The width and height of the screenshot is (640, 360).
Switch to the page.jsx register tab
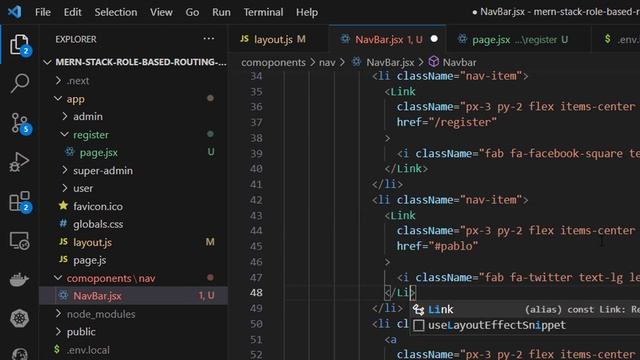pos(518,39)
